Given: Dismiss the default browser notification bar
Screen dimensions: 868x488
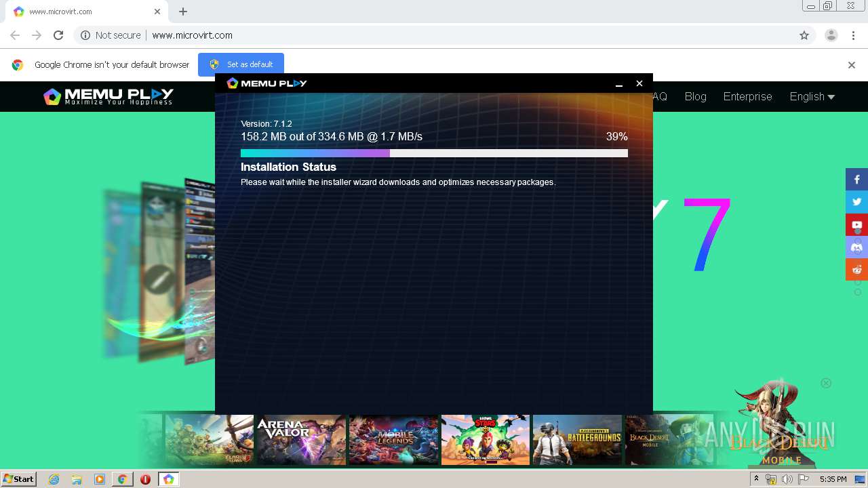Looking at the screenshot, I should point(852,65).
